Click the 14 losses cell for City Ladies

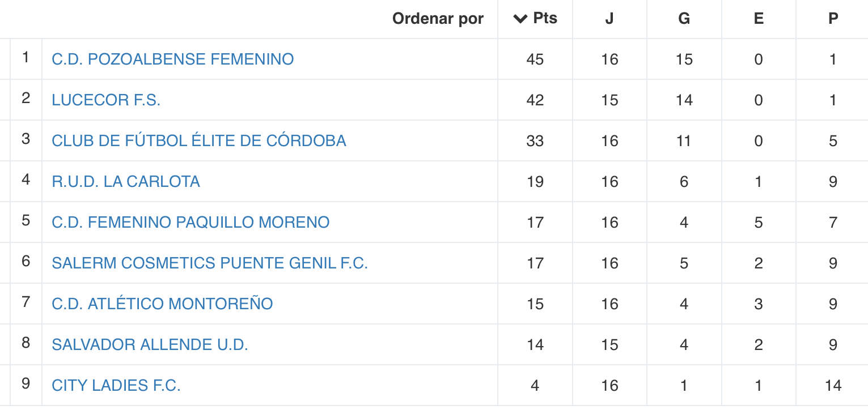point(832,385)
